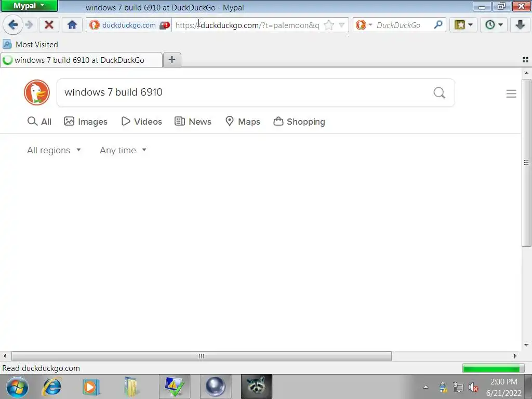Expand the All regions filter dropdown
Image resolution: width=532 pixels, height=399 pixels.
[x=54, y=150]
